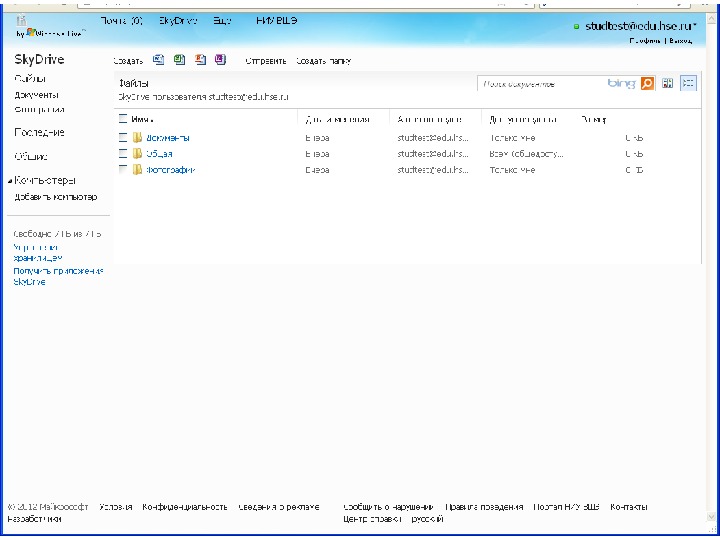Open the Ещё menu in header
This screenshot has height=540, width=720.
click(222, 21)
